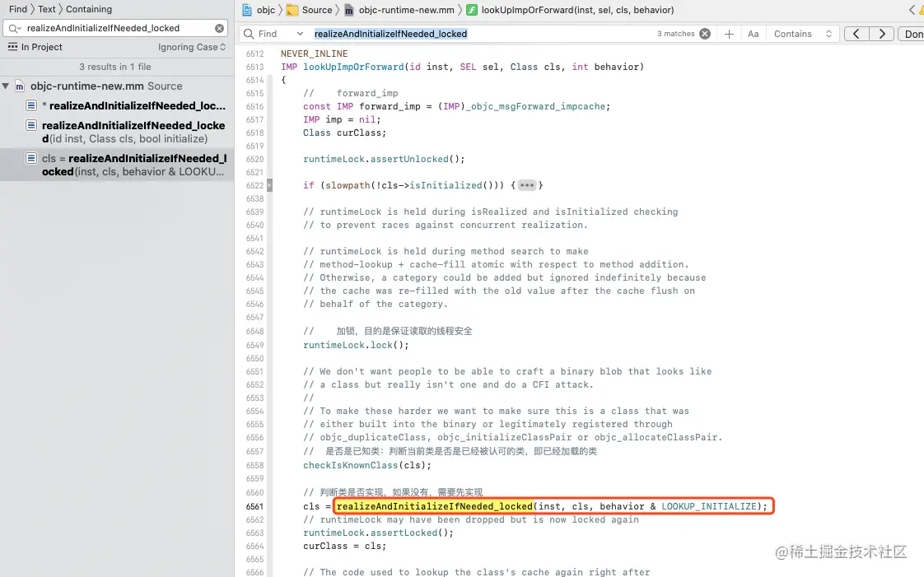Click the Containing breadcrumb in navigator
This screenshot has width=924, height=577.
click(x=89, y=9)
